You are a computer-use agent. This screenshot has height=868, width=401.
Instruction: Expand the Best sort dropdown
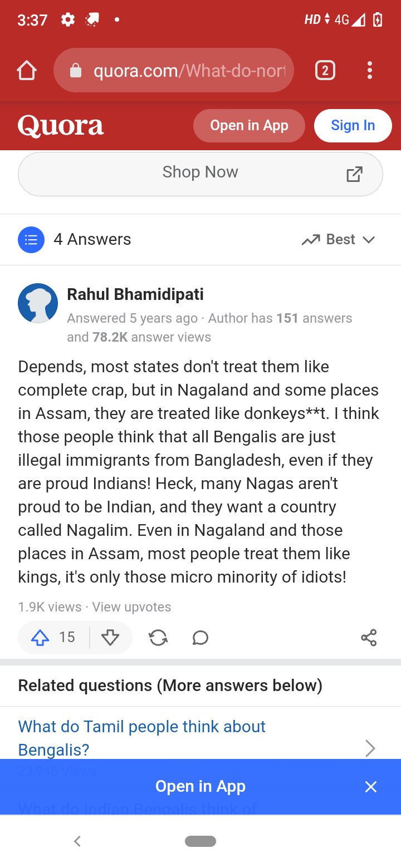[x=339, y=240]
